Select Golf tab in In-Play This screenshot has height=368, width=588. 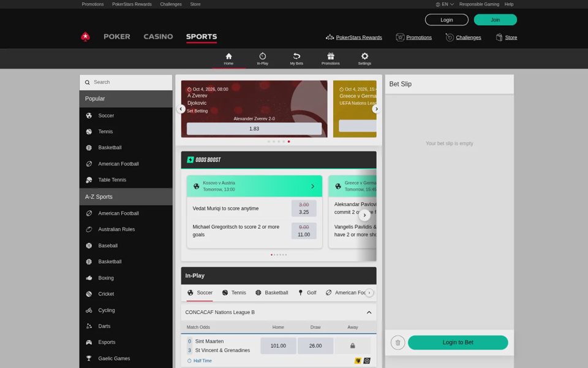[307, 293]
